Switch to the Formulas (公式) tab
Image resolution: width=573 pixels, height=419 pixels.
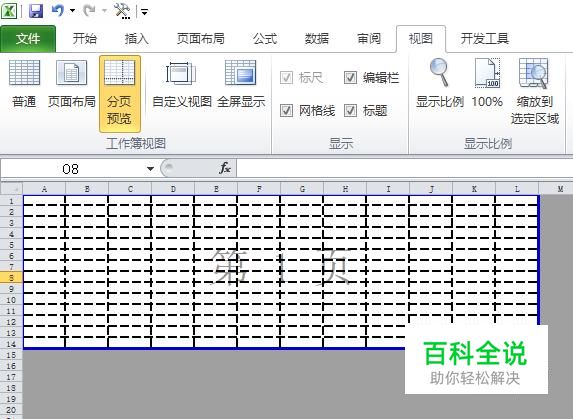[x=265, y=39]
